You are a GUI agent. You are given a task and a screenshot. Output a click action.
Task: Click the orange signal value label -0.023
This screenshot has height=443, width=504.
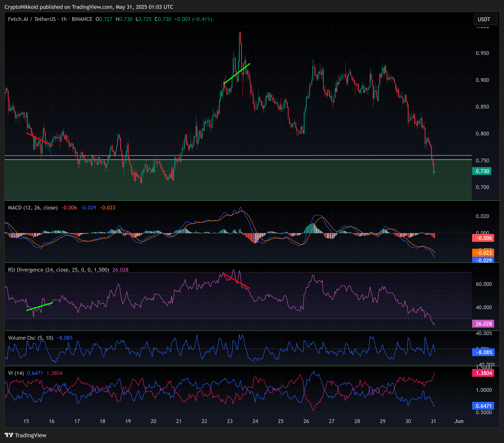483,253
